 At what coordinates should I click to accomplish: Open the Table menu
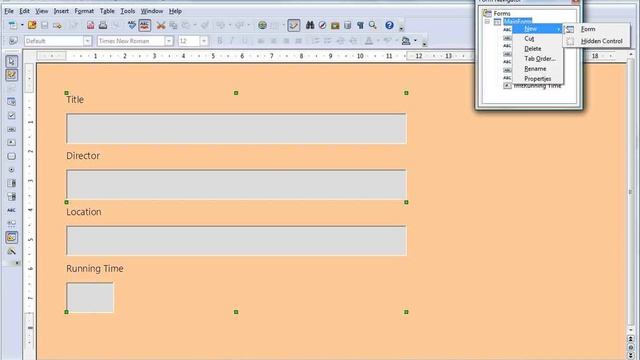pos(107,11)
